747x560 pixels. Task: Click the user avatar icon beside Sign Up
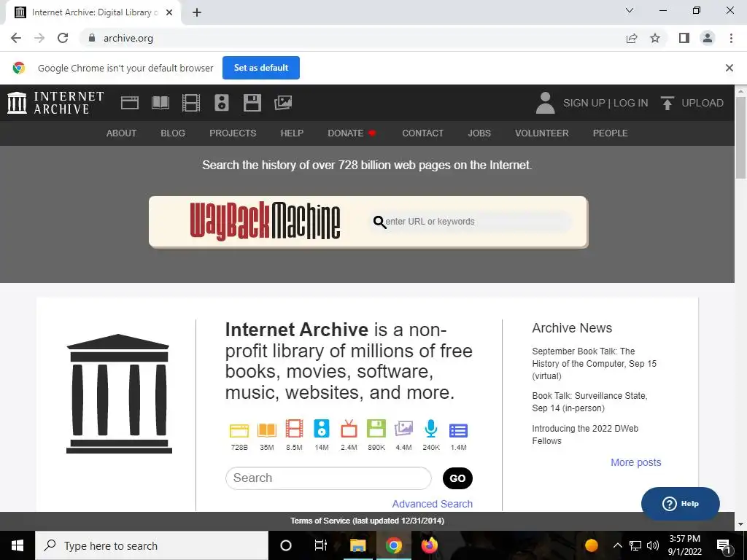point(545,103)
